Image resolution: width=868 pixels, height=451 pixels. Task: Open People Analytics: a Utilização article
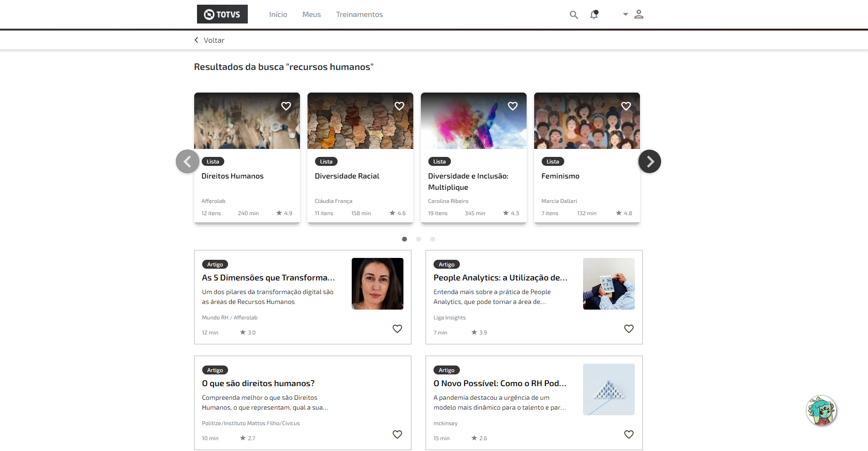pos(500,278)
